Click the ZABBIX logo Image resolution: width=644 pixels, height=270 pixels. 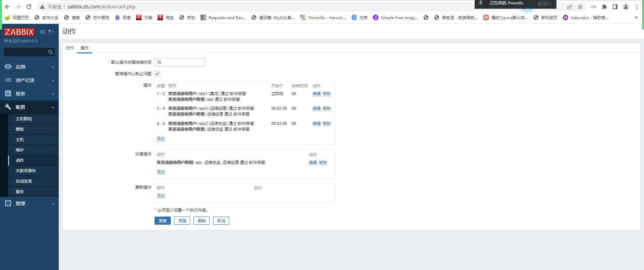point(19,32)
